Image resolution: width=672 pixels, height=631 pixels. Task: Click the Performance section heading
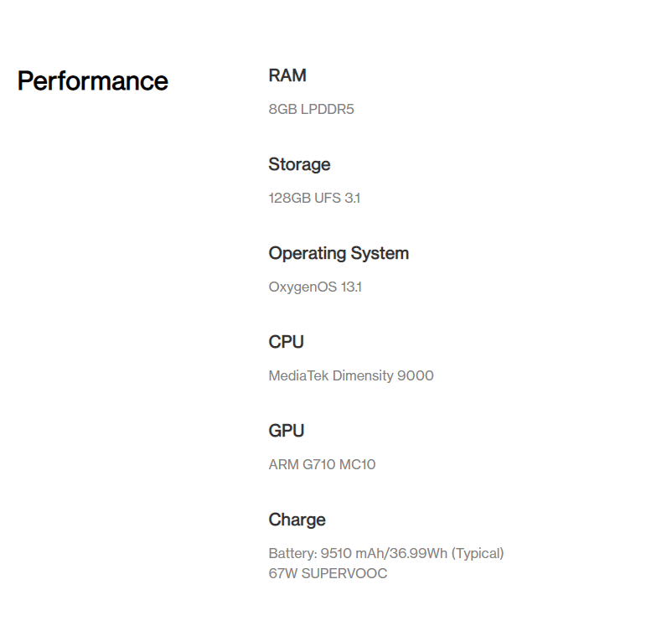click(x=92, y=81)
